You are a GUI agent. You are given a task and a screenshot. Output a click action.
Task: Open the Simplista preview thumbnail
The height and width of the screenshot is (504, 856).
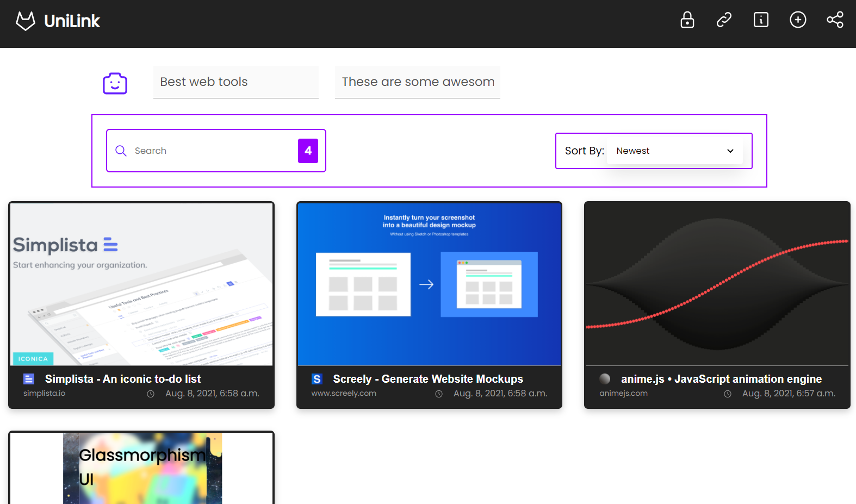pos(141,284)
